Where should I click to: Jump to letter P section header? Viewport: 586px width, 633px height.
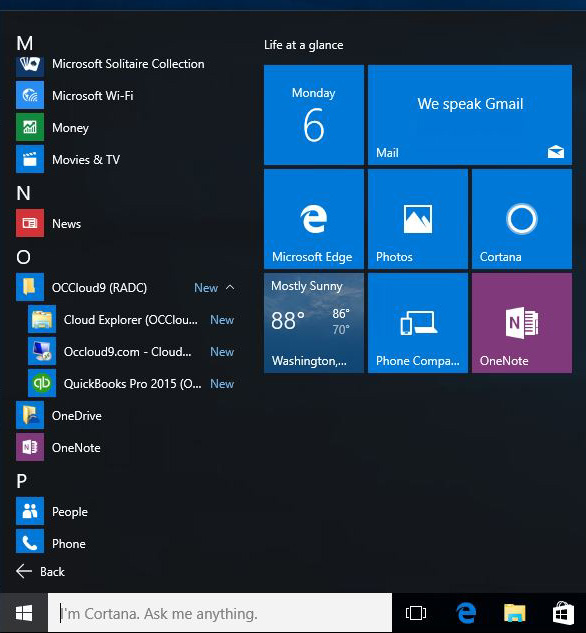tap(22, 480)
